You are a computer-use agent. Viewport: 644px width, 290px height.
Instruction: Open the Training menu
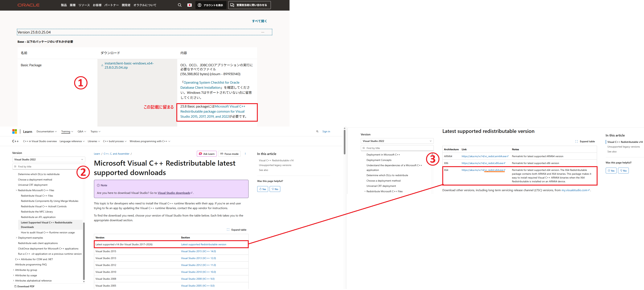coord(67,132)
